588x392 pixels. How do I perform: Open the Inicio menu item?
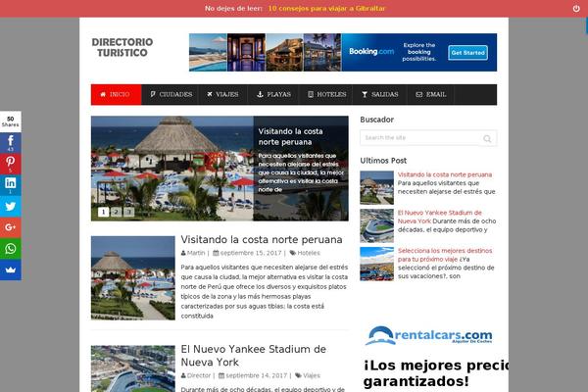pyautogui.click(x=117, y=94)
